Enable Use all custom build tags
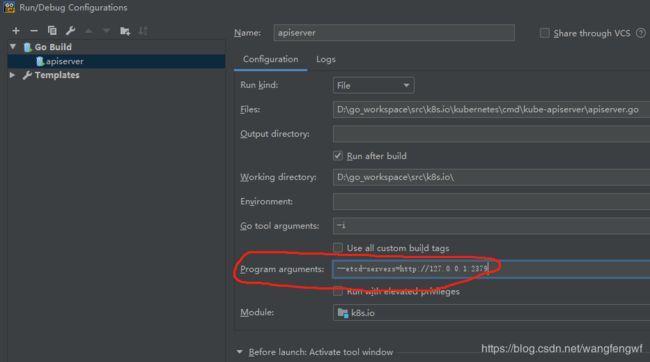 338,248
